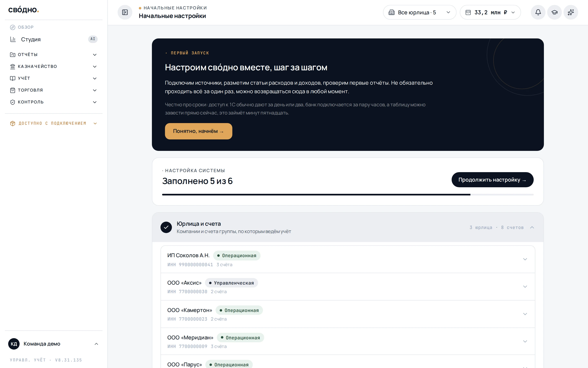The width and height of the screenshot is (588, 368).
Task: Click the Свóдно logo
Action: click(x=23, y=10)
